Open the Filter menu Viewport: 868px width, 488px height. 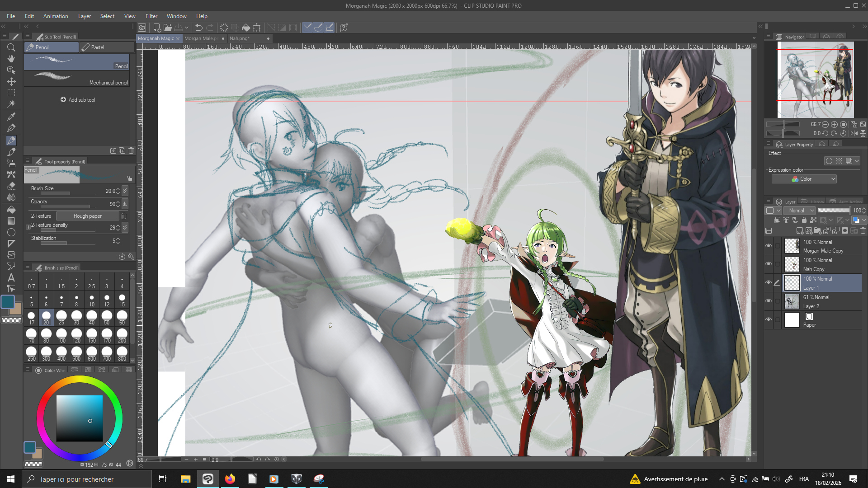tap(151, 16)
